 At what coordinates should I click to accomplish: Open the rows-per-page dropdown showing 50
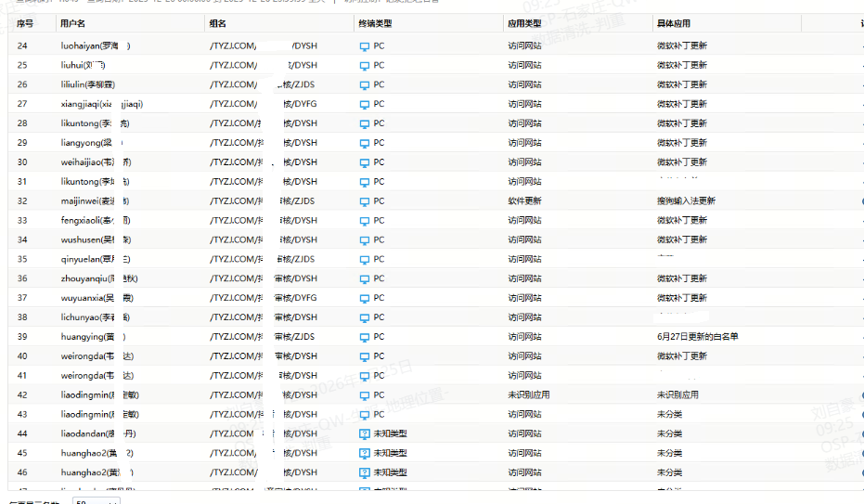(x=96, y=502)
